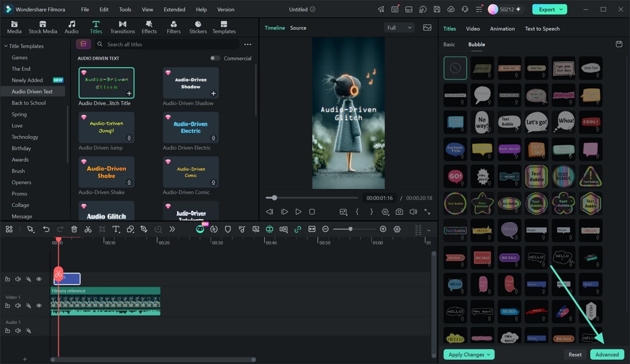This screenshot has height=364, width=630.
Task: Toggle visibility of Video 1 track
Action: click(39, 306)
